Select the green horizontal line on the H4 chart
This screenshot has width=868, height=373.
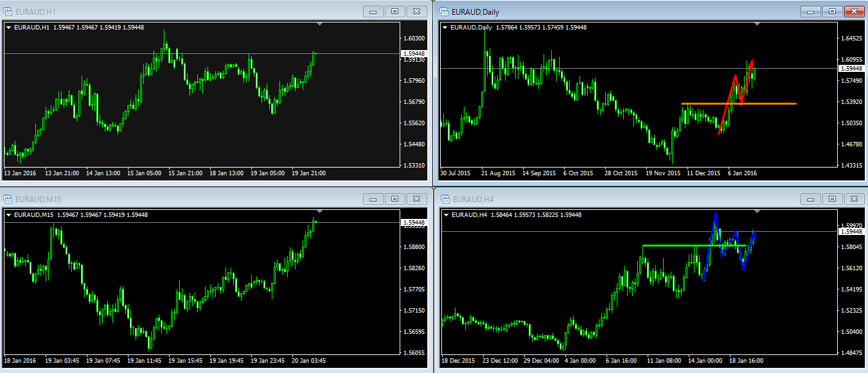coord(668,245)
